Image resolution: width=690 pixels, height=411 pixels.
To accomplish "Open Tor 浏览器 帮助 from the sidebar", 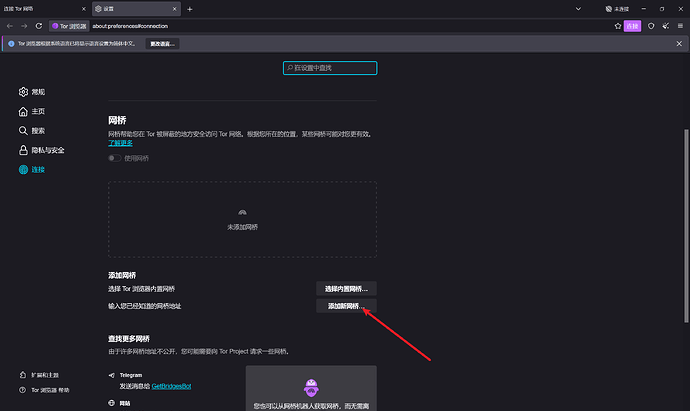I will point(44,390).
